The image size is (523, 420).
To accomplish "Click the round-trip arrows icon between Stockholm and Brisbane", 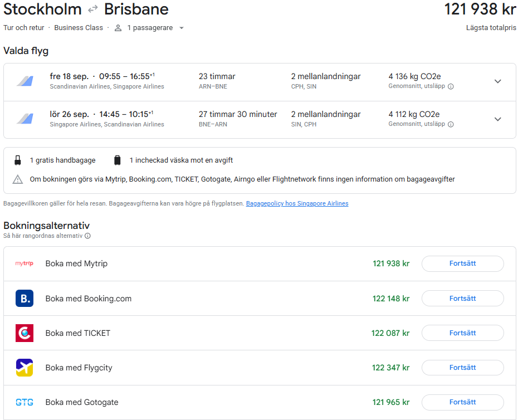I will pos(92,9).
